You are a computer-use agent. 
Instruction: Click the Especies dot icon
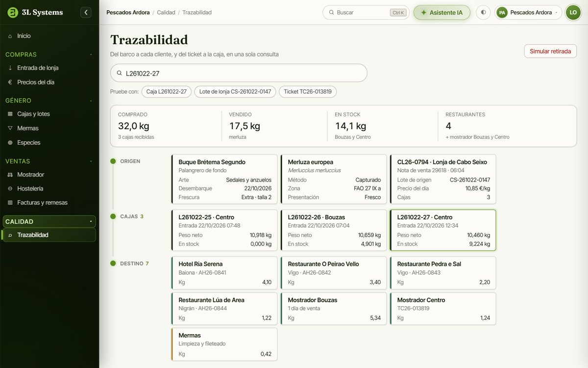[10, 142]
